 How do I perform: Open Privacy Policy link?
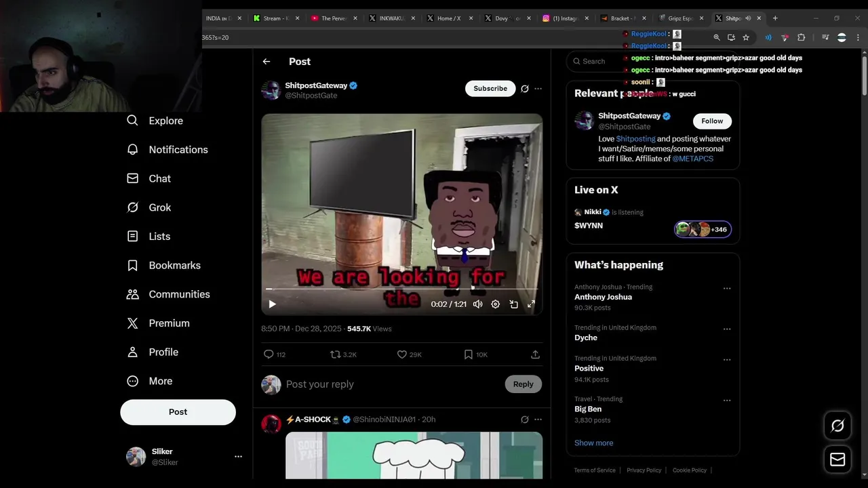(644, 470)
